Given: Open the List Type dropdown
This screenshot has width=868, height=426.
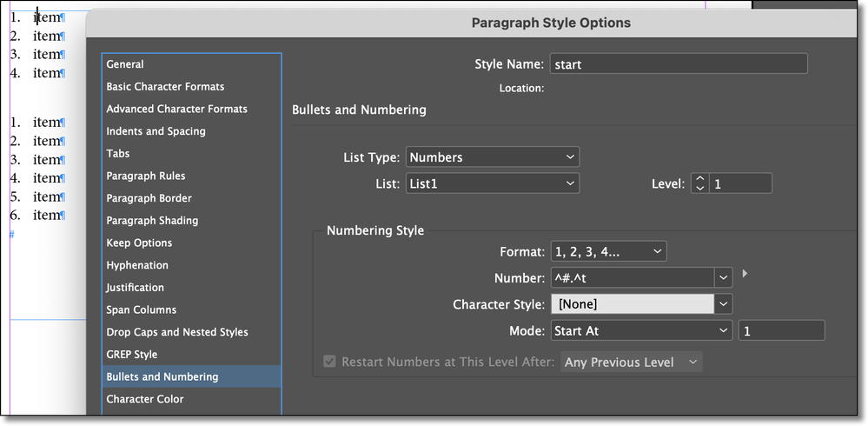Looking at the screenshot, I should (x=492, y=157).
